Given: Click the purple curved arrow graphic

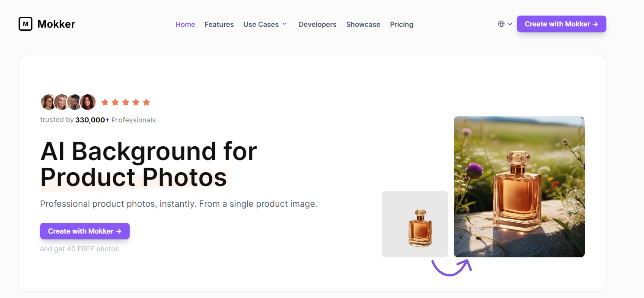Looking at the screenshot, I should [x=451, y=267].
